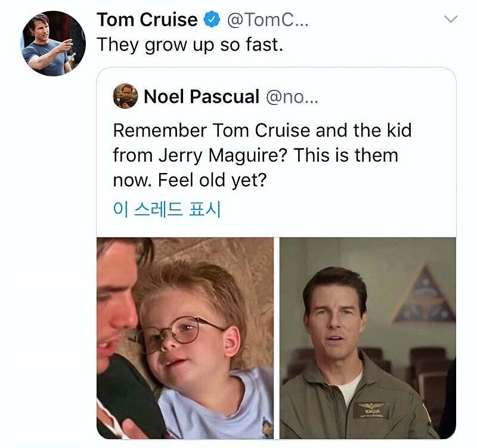Click the @TomC... handle
Viewport: 477px width, 448px height.
tap(268, 20)
